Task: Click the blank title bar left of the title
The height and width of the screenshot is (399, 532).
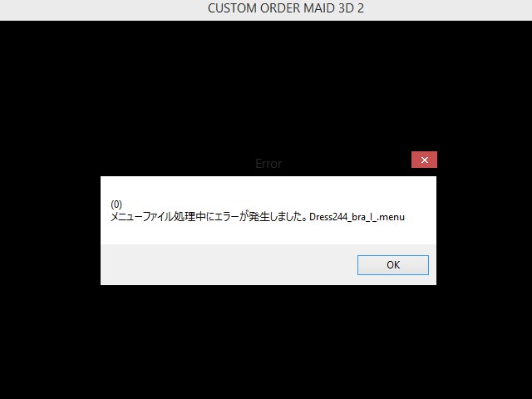Action: point(101,10)
